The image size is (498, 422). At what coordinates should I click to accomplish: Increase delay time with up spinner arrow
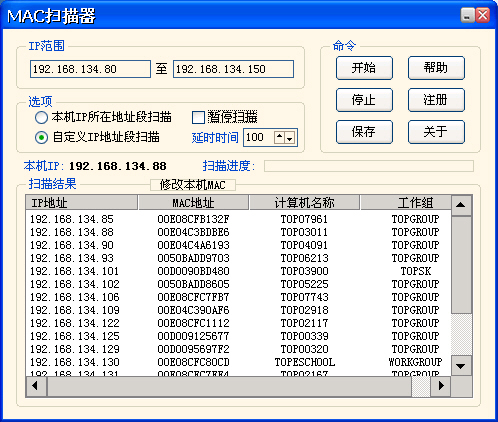(x=279, y=137)
